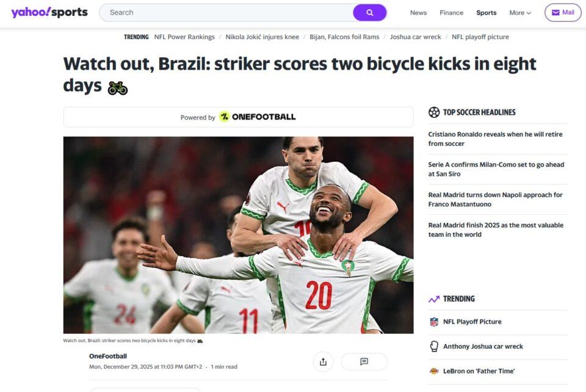Click the Lakers icon next to LeBron story
The width and height of the screenshot is (586, 392).
point(434,371)
